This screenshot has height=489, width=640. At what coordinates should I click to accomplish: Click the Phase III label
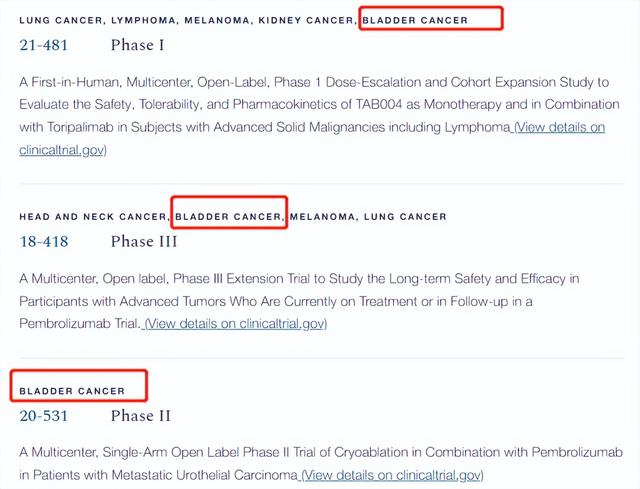point(144,241)
